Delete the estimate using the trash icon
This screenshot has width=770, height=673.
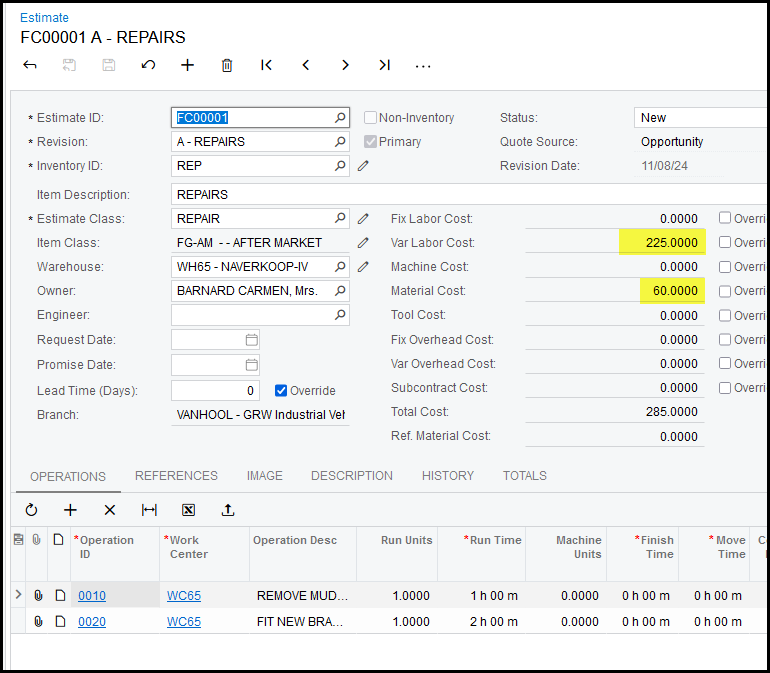coord(227,65)
